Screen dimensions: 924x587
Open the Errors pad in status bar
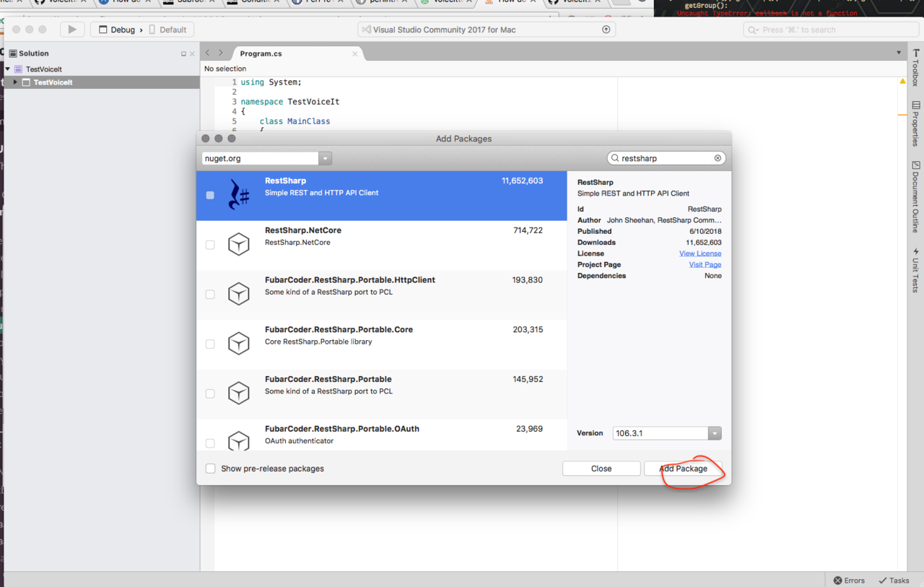coord(849,581)
